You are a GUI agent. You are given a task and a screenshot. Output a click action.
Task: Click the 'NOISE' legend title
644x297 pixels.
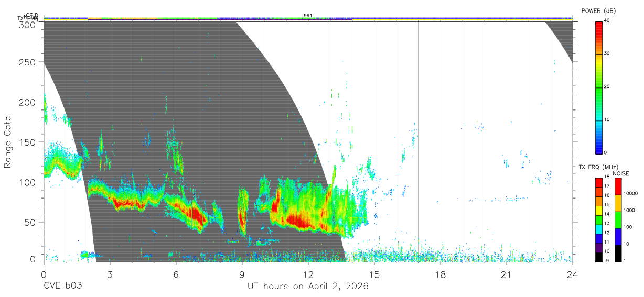[x=620, y=173]
